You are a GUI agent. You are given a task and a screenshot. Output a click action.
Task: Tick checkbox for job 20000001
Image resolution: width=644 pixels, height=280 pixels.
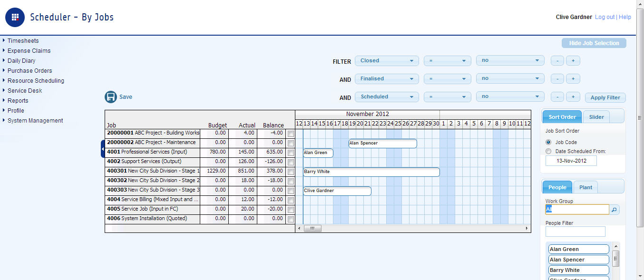pos(291,134)
